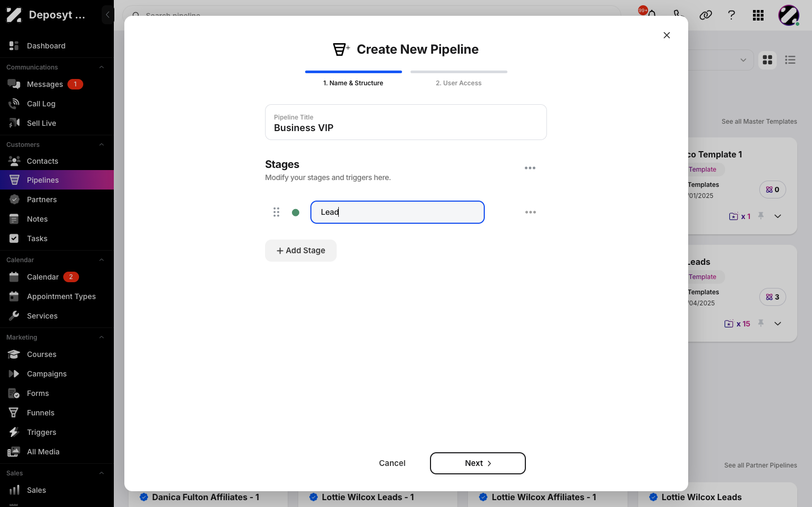Select the User Access step
This screenshot has height=507, width=812.
[458, 78]
